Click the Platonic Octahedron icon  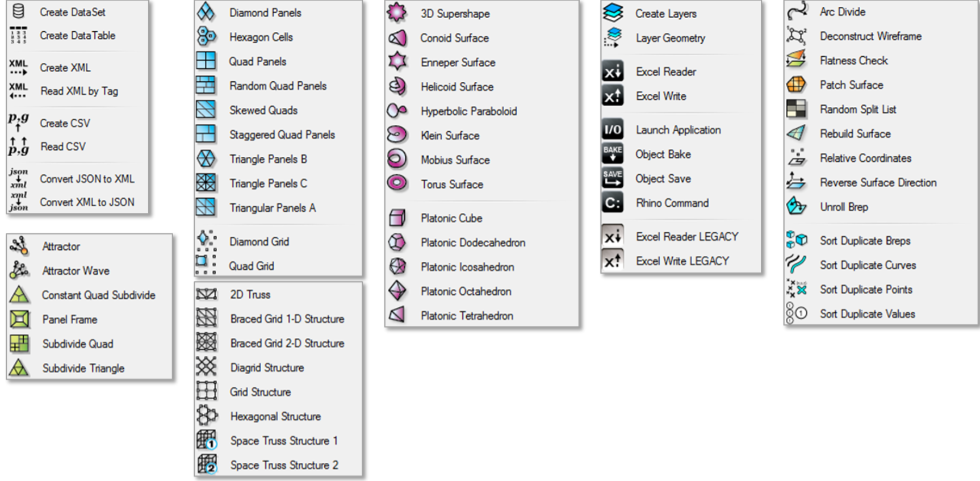(397, 291)
